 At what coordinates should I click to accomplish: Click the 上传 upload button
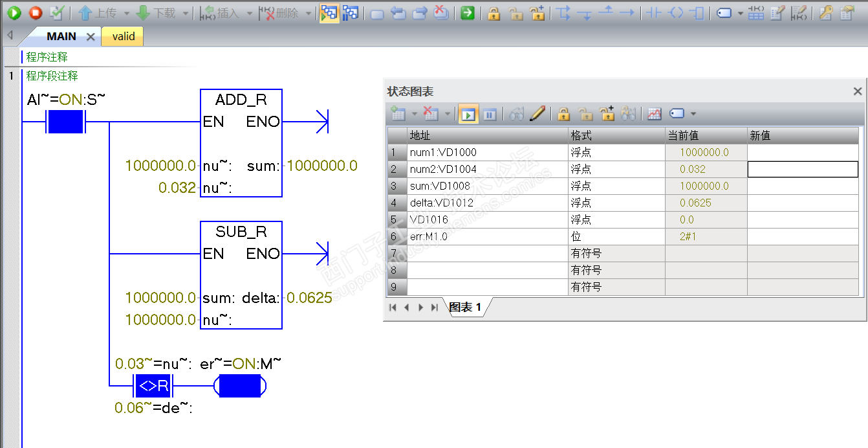tap(98, 13)
